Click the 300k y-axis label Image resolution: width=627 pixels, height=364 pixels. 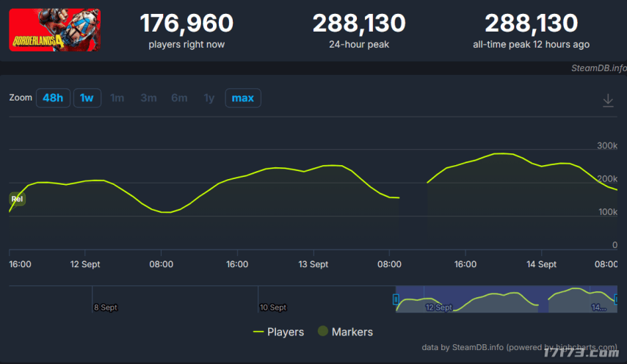pos(607,146)
